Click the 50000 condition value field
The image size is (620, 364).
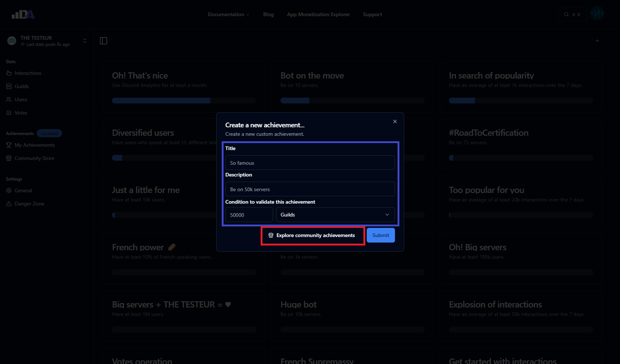pos(249,215)
